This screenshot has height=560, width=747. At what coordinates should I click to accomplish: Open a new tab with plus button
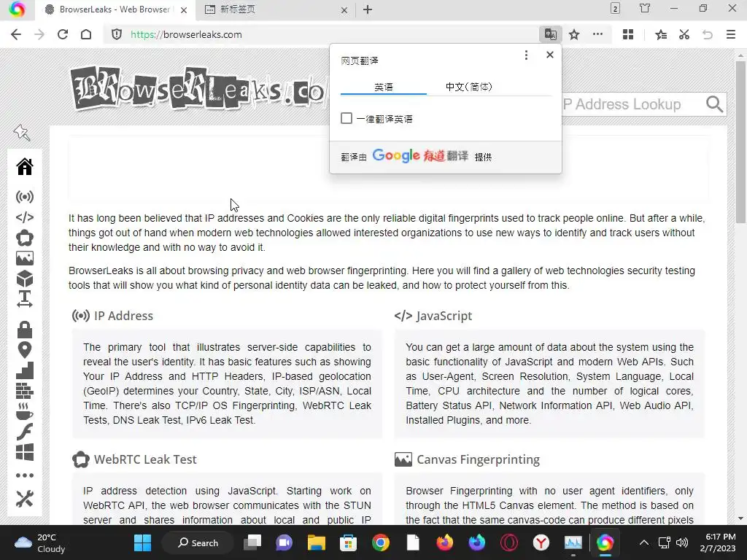click(x=368, y=9)
